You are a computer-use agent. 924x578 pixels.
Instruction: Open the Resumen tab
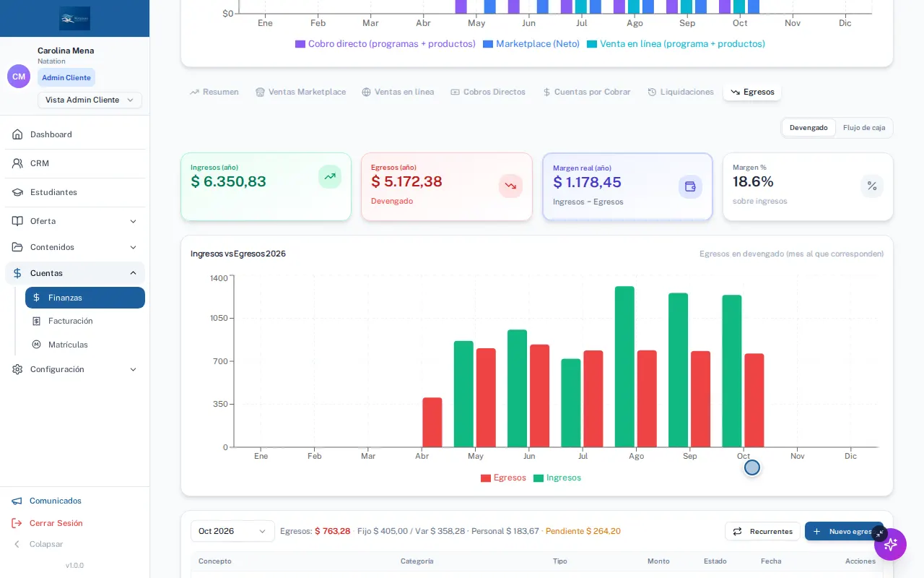[x=214, y=92]
